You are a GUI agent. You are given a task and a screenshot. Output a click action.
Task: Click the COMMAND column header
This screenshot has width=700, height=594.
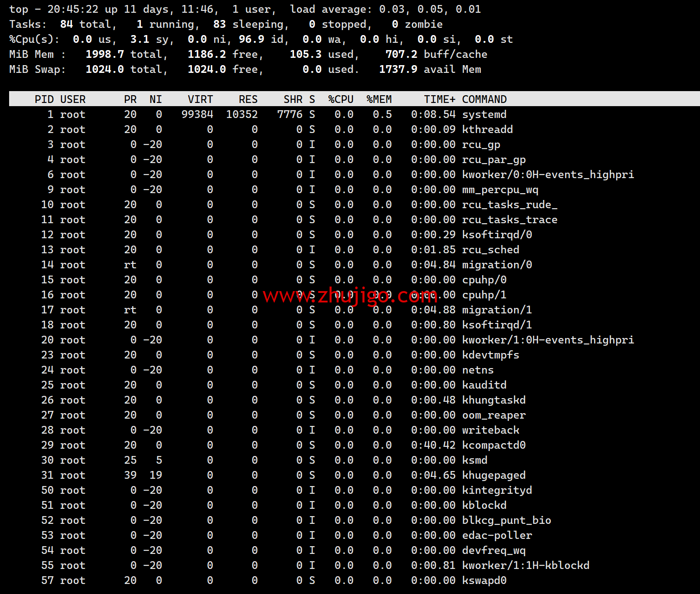coord(484,99)
